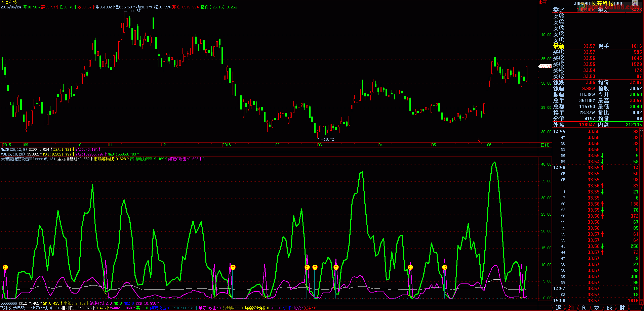Click the 06 month label on date axis
Screen dimensions: 644x311
pos(489,145)
